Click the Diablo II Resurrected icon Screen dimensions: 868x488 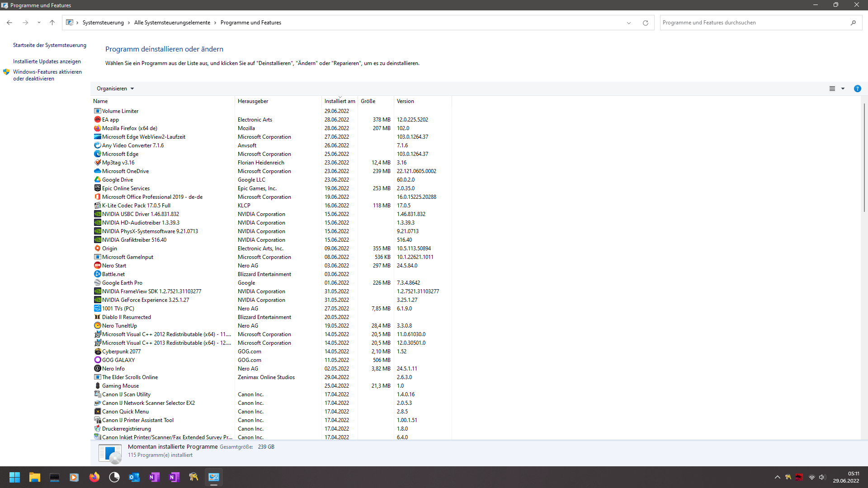pos(97,317)
